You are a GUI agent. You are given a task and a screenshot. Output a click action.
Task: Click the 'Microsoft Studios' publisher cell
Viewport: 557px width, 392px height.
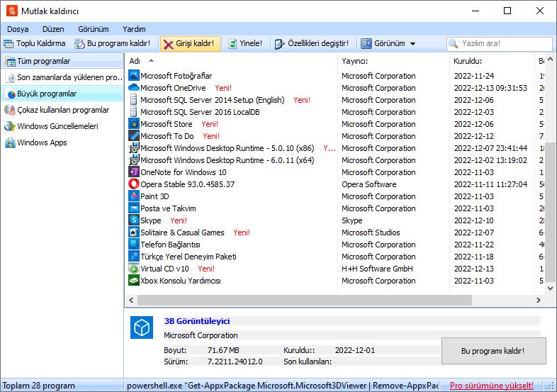pos(371,233)
